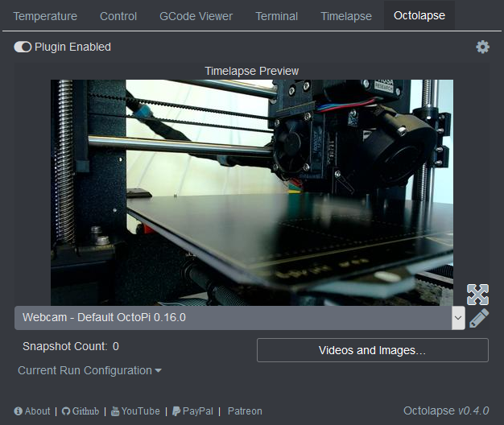Screen dimensions: 504x425
Task: Click the PayPal logo icon
Action: pos(176,411)
